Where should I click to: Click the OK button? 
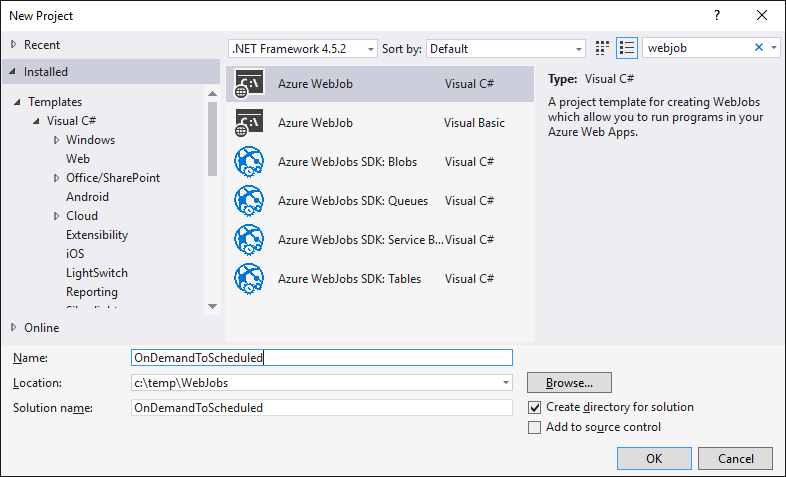pyautogui.click(x=654, y=458)
